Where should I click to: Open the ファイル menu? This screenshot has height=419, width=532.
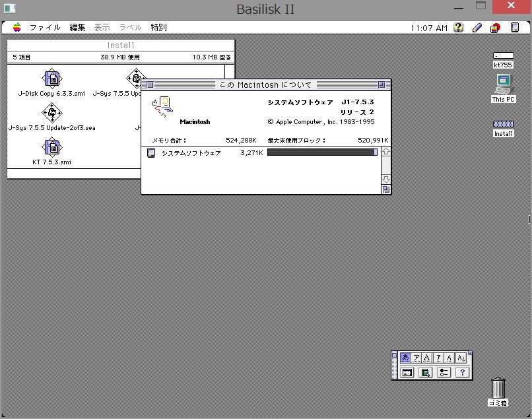(x=45, y=28)
